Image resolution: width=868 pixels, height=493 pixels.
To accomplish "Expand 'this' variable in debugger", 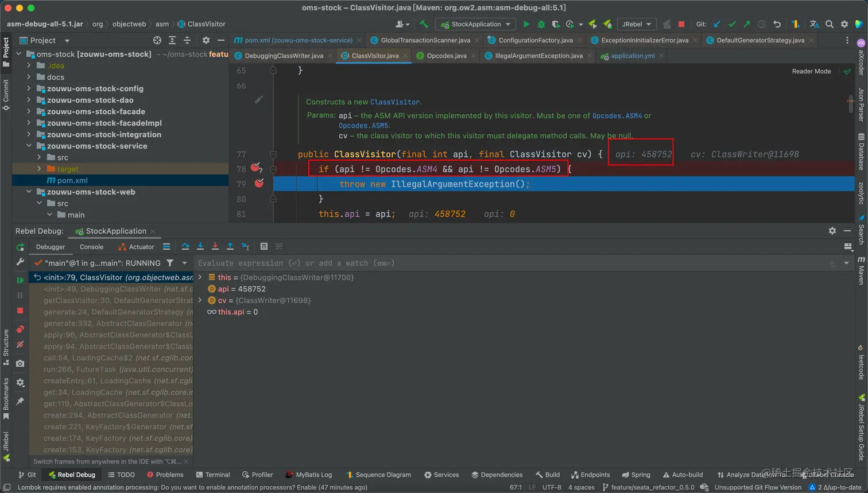I will point(200,277).
